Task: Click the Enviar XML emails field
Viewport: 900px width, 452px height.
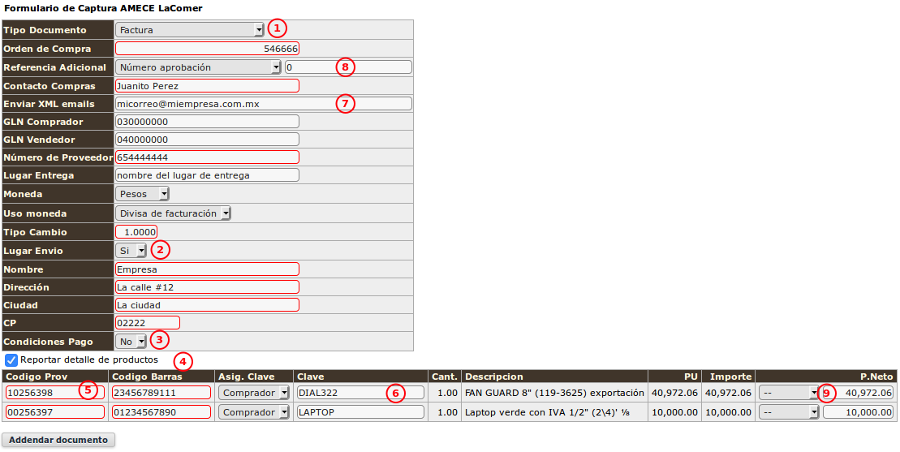Action: pos(263,104)
